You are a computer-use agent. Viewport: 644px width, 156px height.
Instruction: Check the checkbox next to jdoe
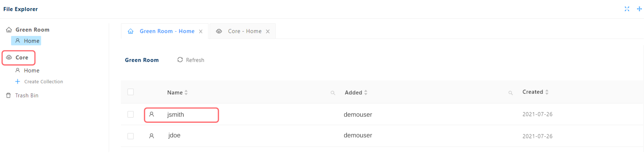[130, 136]
